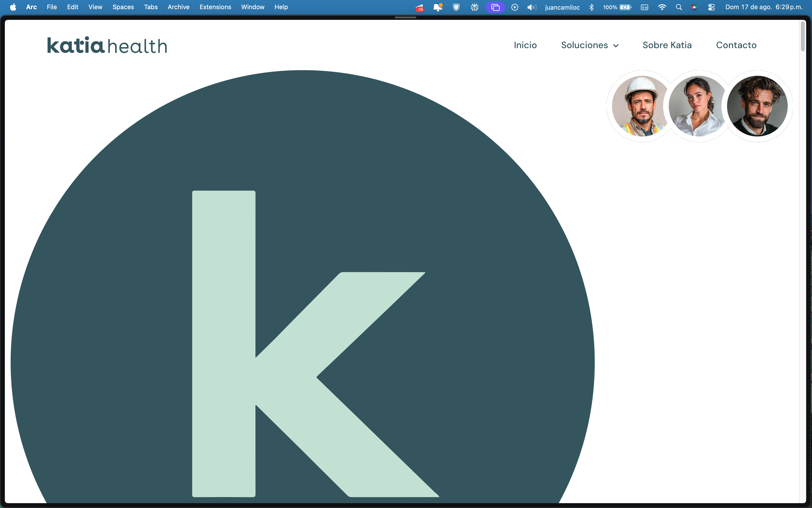Open the Bluetooth menu bar icon

click(x=591, y=7)
